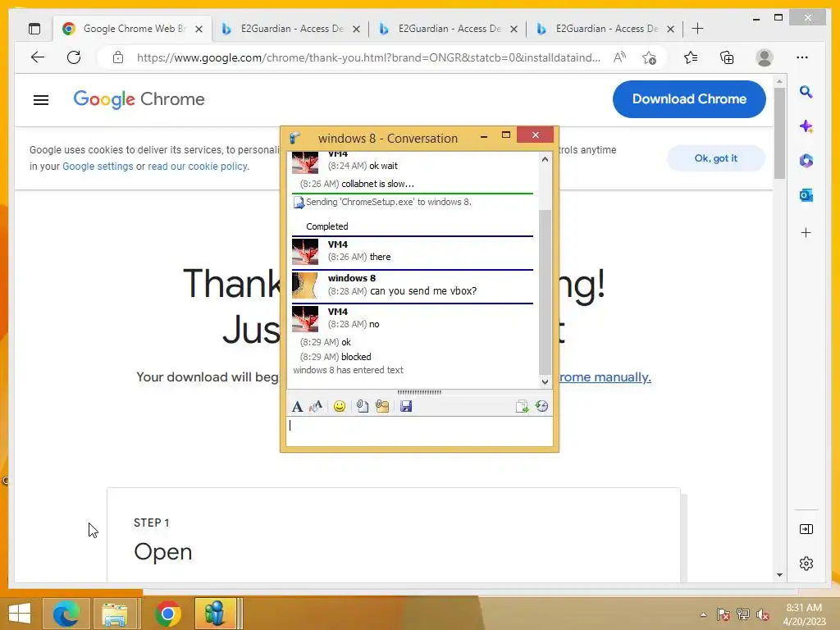This screenshot has height=630, width=840.
Task: Open sidebar Outlook icon
Action: pos(806,195)
